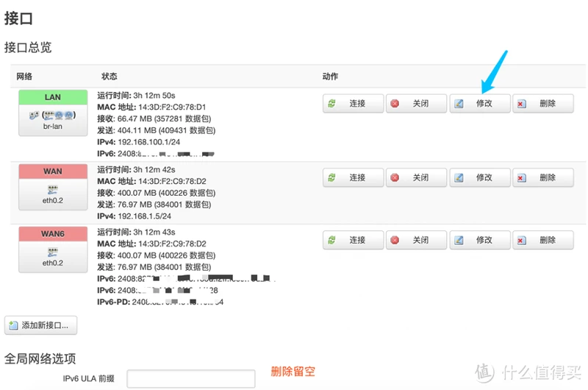Screen dimensions: 588x390
Task: Click the 连接 button for LAN
Action: [353, 103]
